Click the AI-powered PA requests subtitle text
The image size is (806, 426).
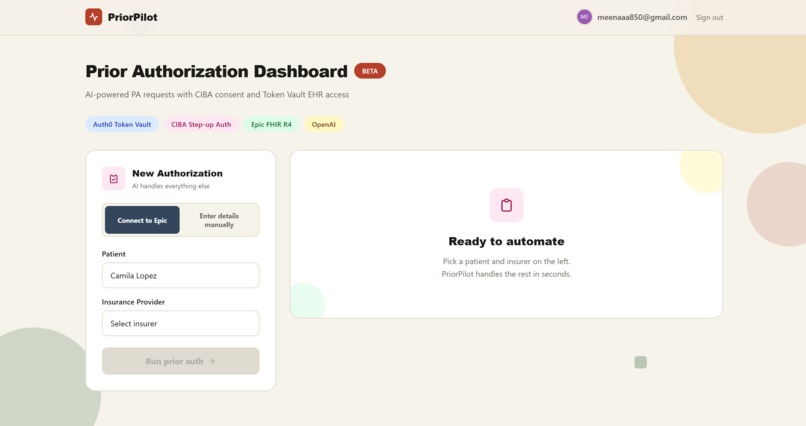[x=217, y=95]
